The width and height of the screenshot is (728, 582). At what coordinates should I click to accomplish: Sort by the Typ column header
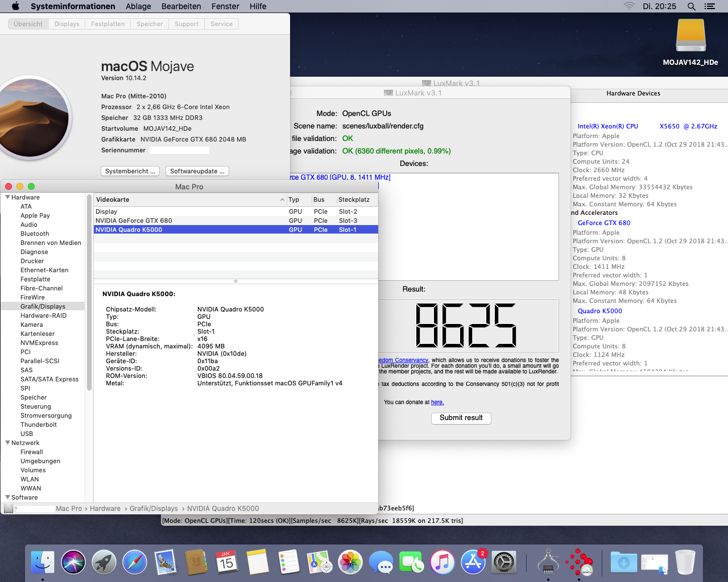point(299,199)
